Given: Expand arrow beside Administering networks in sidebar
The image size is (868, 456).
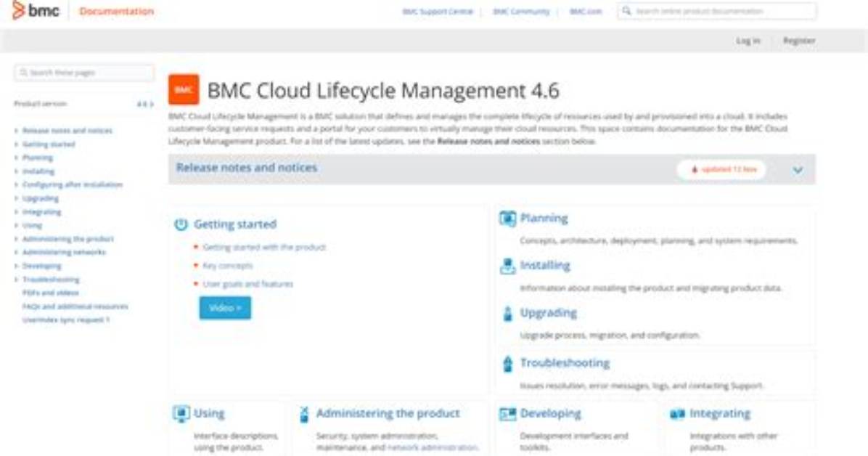Looking at the screenshot, I should coord(16,252).
